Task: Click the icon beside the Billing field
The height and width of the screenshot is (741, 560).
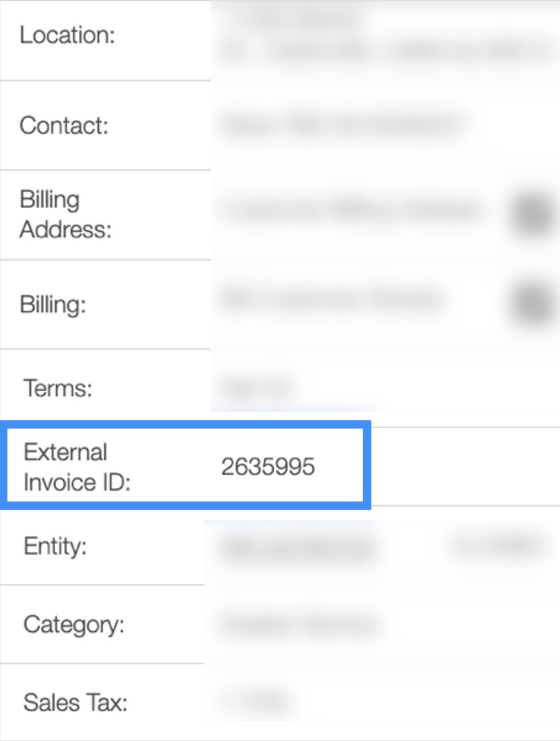Action: pyautogui.click(x=533, y=303)
